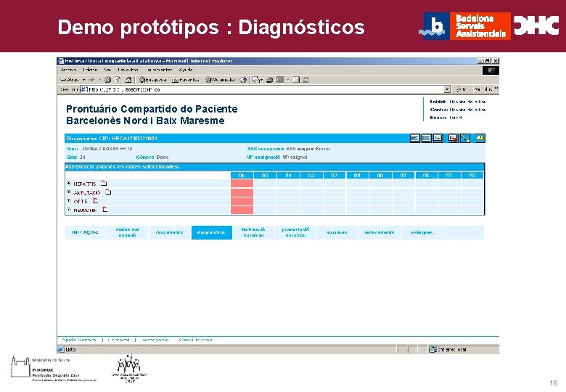
Task: Open the Favoritos menu in menu bar
Action: pos(128,70)
